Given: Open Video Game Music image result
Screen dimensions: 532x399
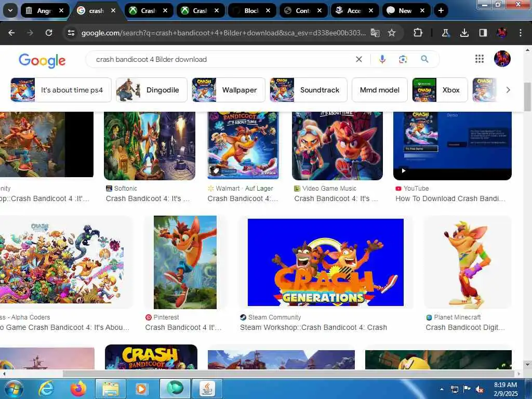Looking at the screenshot, I should point(337,146).
